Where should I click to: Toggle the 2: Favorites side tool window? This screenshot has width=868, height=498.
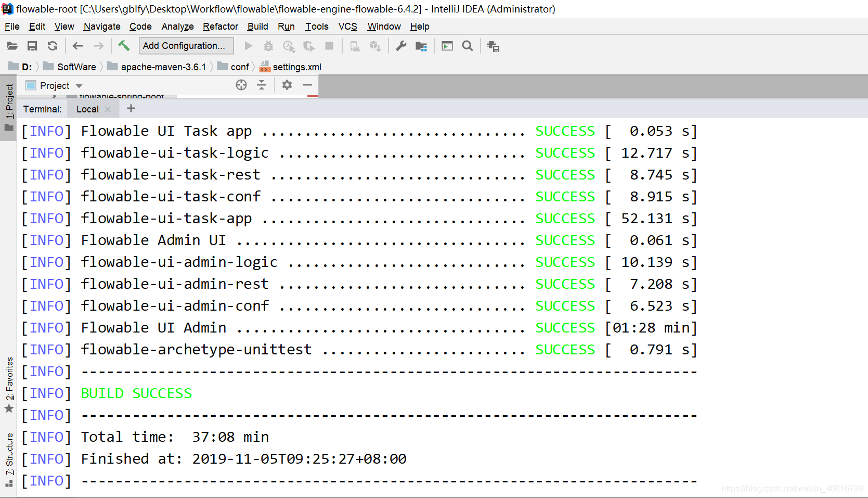pos(9,385)
